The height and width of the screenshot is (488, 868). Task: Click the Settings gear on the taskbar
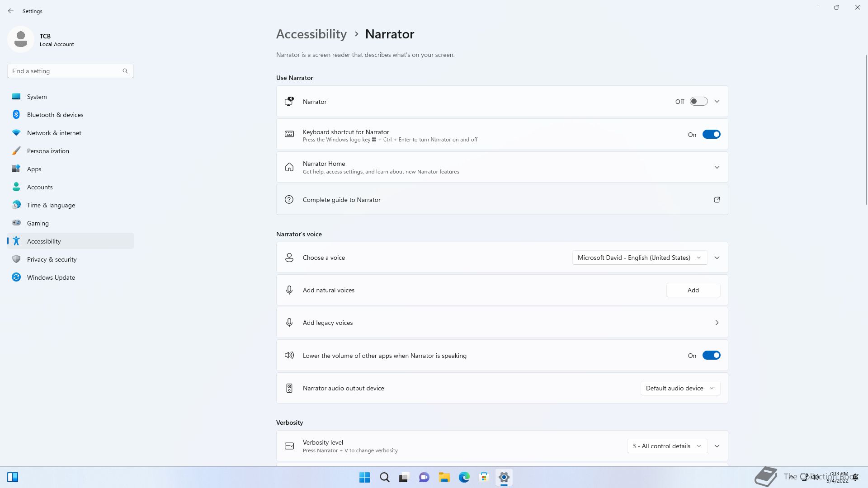pyautogui.click(x=504, y=477)
